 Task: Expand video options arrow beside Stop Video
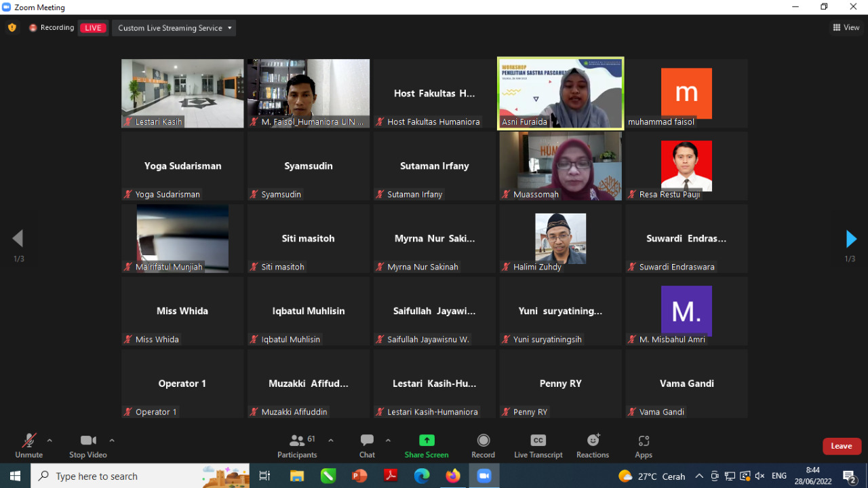point(112,440)
